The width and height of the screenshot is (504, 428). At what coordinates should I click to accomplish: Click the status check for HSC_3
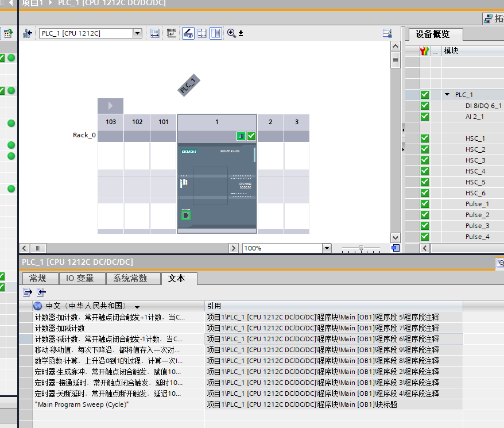pyautogui.click(x=425, y=160)
